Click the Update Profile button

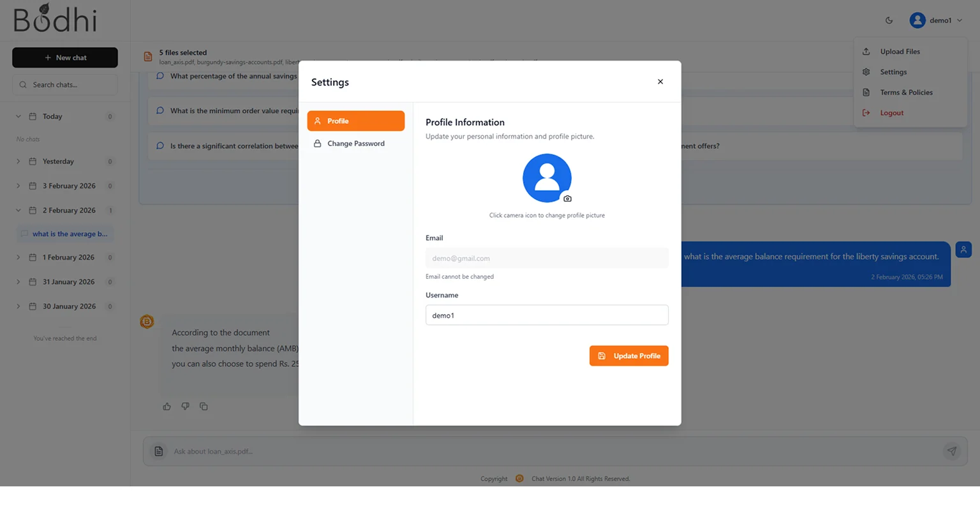(x=628, y=356)
